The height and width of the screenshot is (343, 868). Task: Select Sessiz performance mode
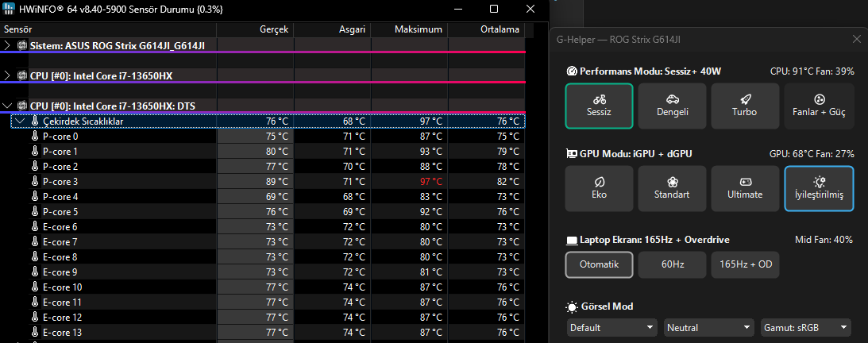tap(599, 106)
